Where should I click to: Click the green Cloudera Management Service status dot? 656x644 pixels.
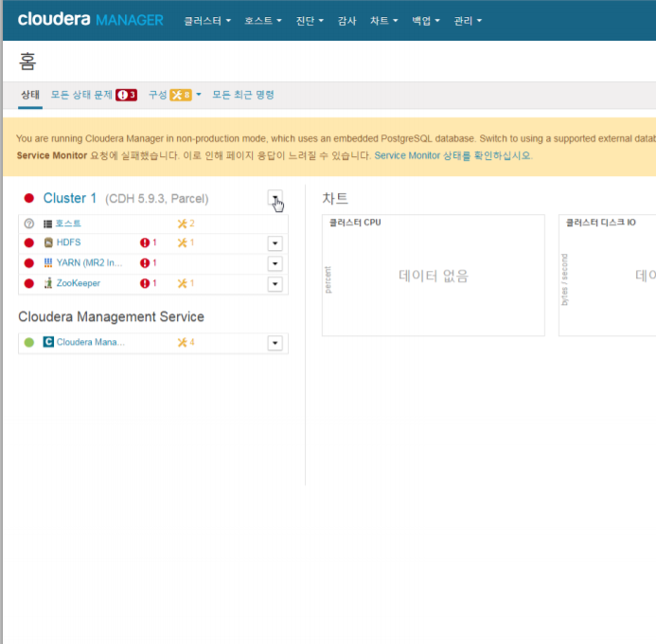click(28, 342)
